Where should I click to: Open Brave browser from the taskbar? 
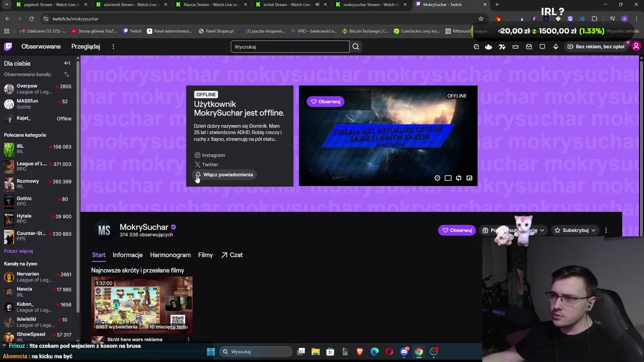360,351
